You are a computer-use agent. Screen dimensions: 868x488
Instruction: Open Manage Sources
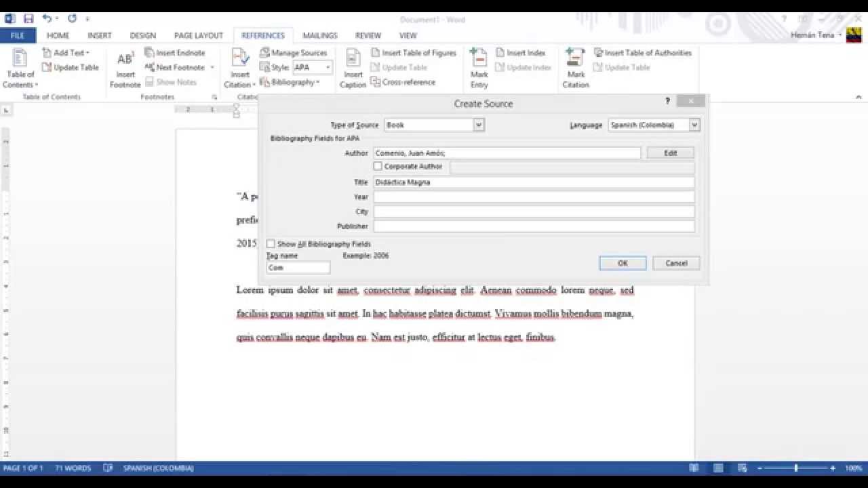click(294, 53)
